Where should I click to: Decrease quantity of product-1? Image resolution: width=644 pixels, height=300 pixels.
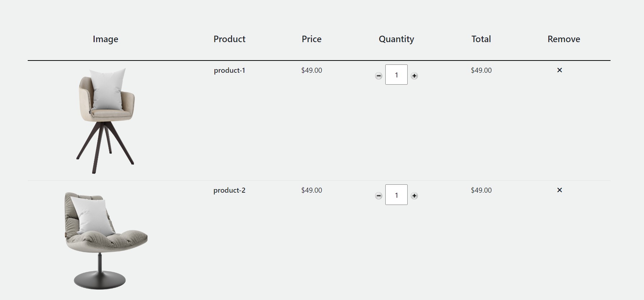pos(378,76)
